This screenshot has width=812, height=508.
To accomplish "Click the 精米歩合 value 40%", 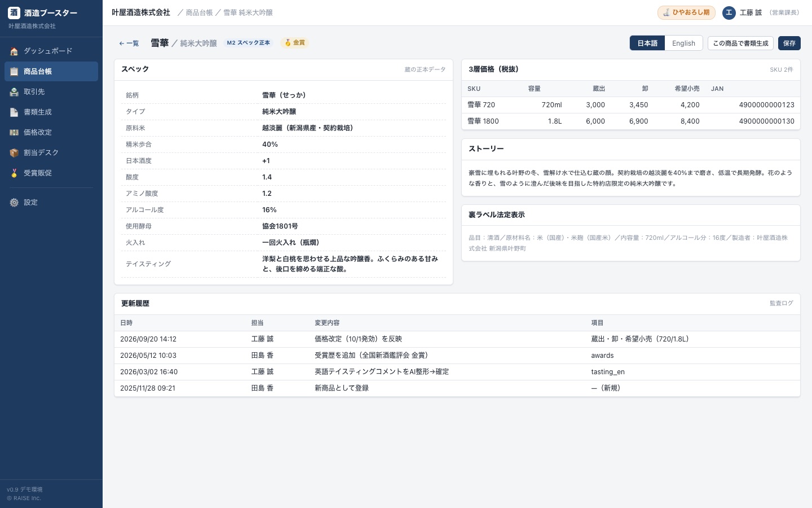I will coord(270,144).
